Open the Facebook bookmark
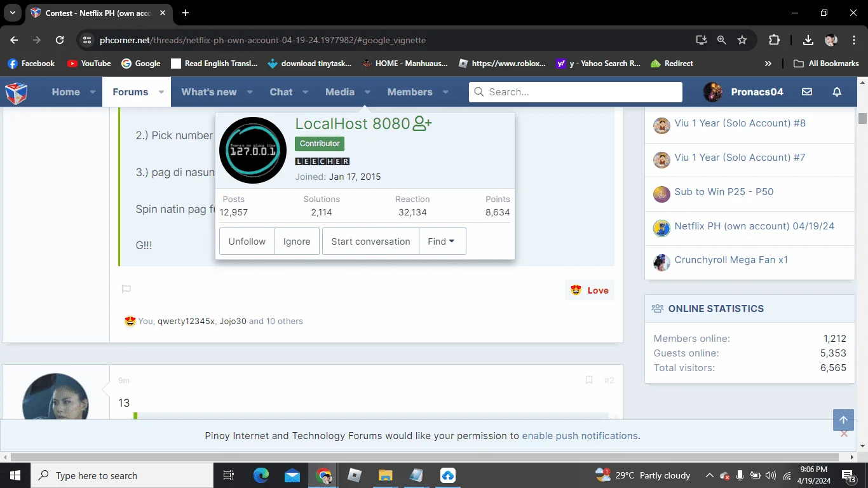 31,64
